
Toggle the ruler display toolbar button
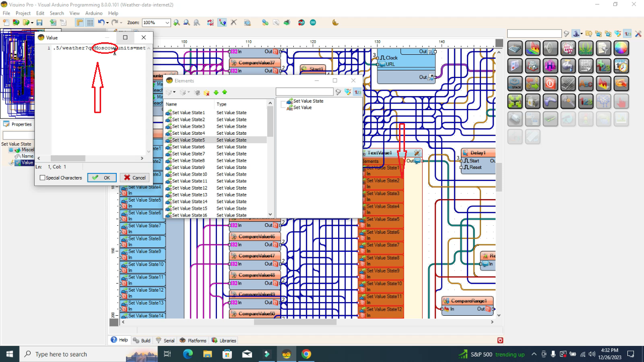(79, 23)
